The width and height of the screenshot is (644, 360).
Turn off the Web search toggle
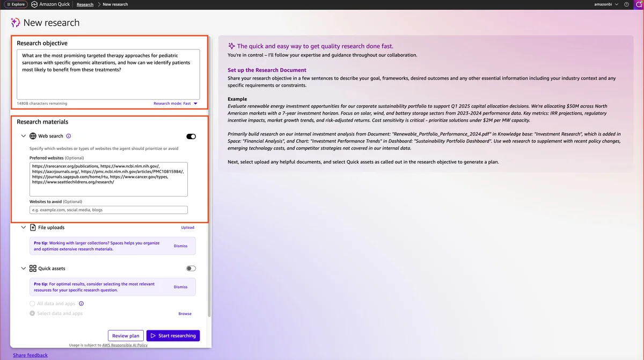[191, 136]
